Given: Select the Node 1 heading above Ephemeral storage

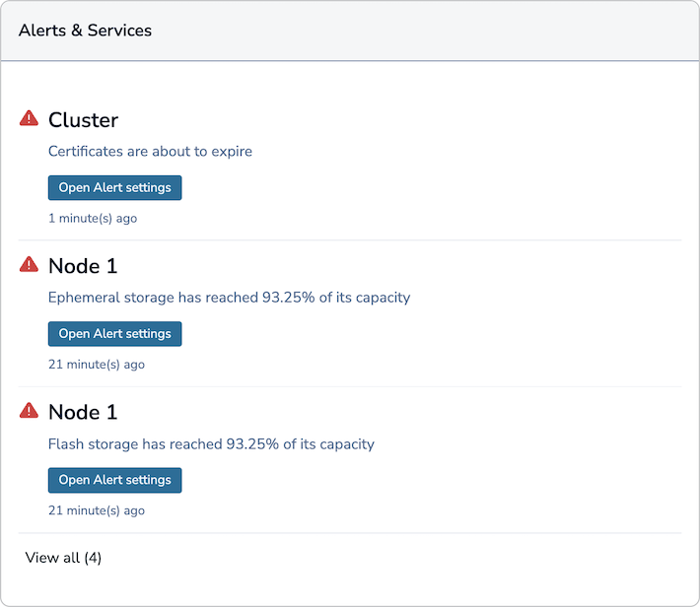Looking at the screenshot, I should (83, 266).
